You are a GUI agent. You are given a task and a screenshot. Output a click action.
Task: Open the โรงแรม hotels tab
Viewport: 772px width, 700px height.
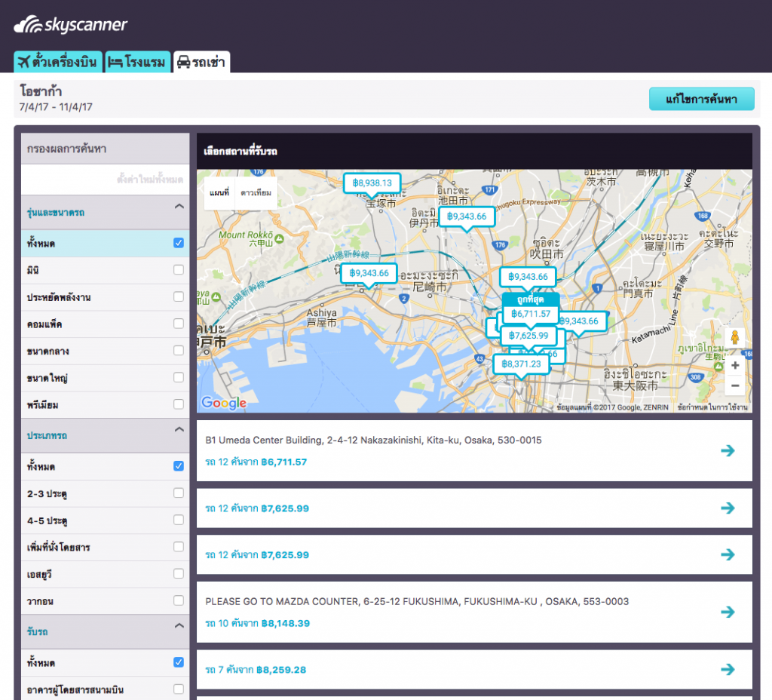tap(138, 62)
